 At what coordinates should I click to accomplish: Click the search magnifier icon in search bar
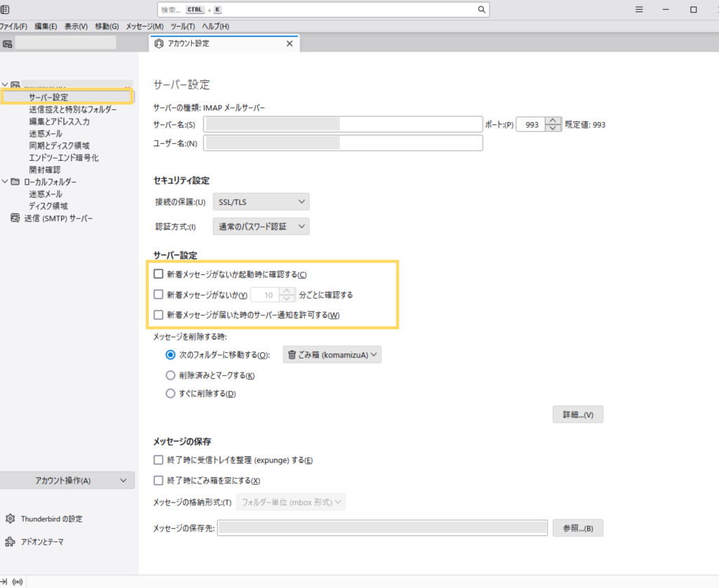pos(482,10)
